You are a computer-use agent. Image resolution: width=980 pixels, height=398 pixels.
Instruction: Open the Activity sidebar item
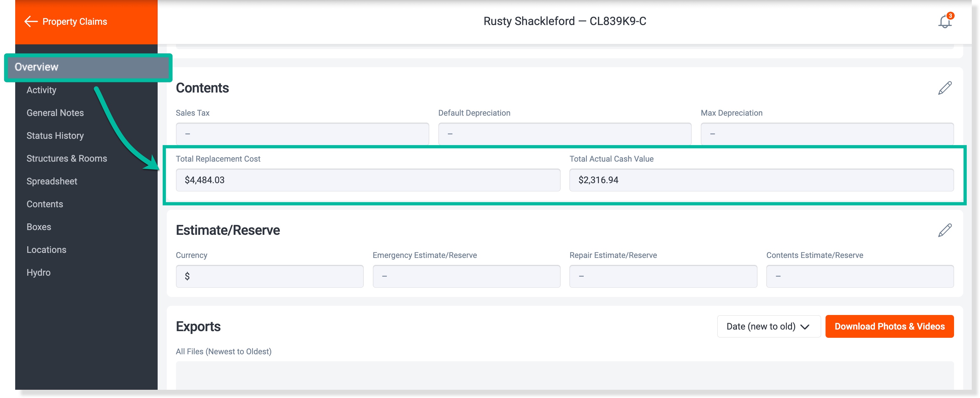pos(41,90)
